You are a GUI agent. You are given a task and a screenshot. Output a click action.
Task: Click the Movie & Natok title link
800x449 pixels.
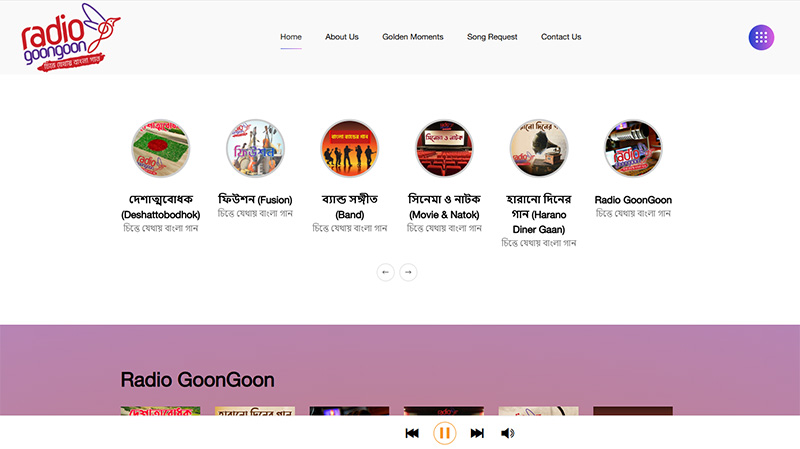coord(444,206)
